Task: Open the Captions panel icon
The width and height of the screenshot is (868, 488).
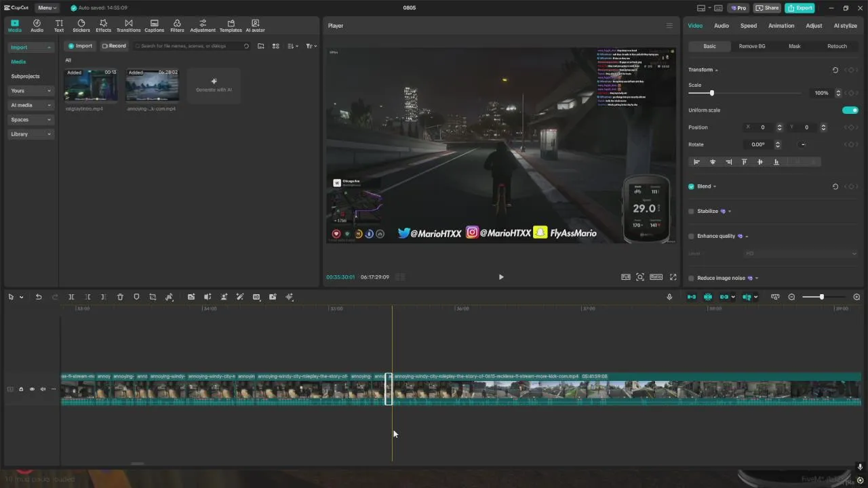Action: click(x=154, y=26)
